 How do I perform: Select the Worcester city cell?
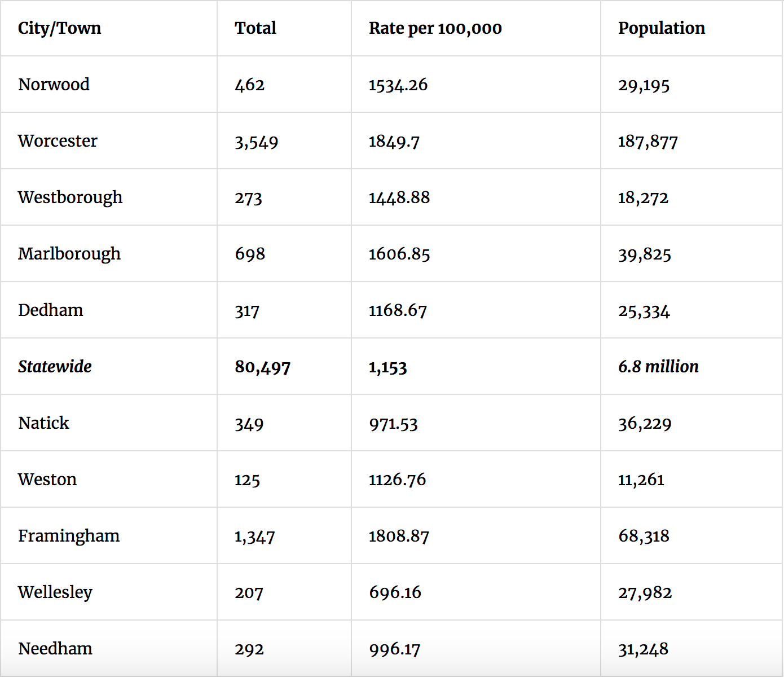[x=58, y=141]
